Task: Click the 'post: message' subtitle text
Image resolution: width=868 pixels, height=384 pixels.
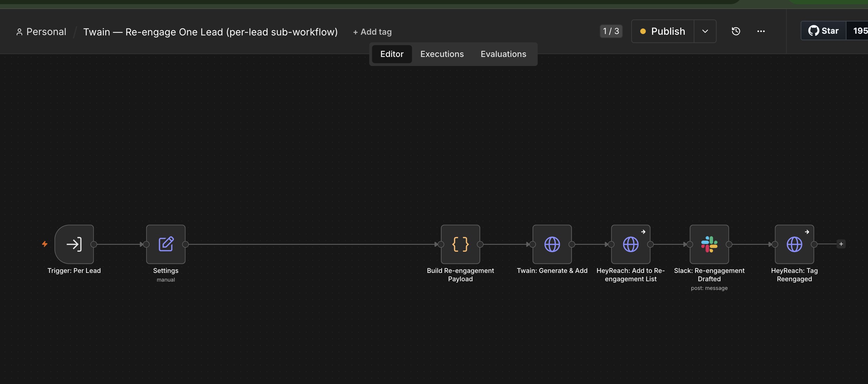Action: point(709,288)
